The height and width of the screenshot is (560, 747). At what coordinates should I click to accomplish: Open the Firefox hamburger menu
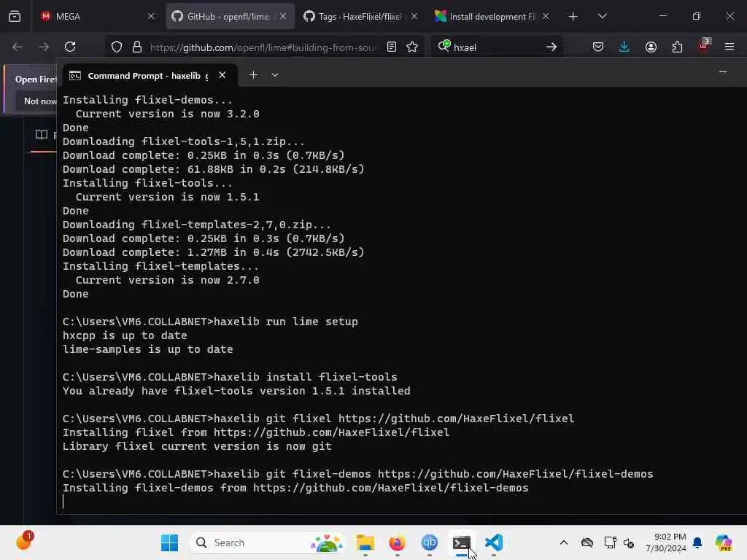coord(729,47)
